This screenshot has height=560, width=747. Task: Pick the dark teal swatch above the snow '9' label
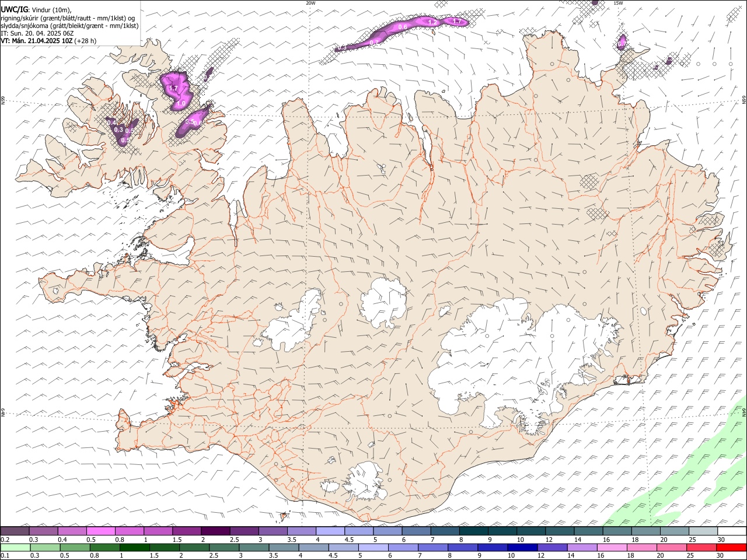pyautogui.click(x=502, y=531)
